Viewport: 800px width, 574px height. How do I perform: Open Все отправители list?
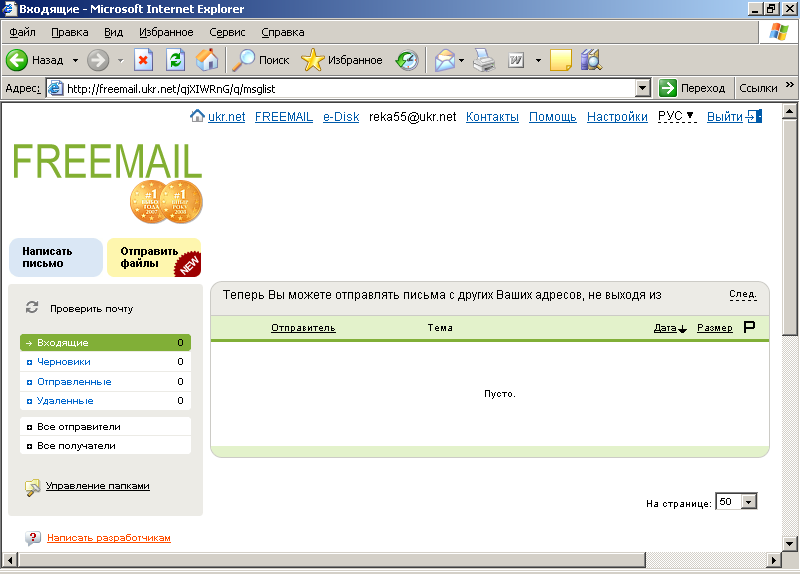(x=105, y=427)
